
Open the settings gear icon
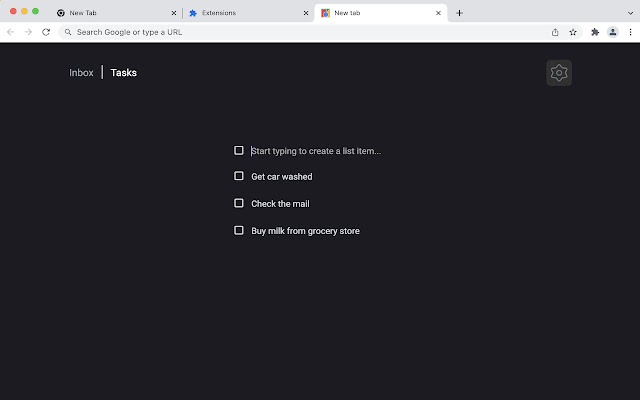[559, 73]
